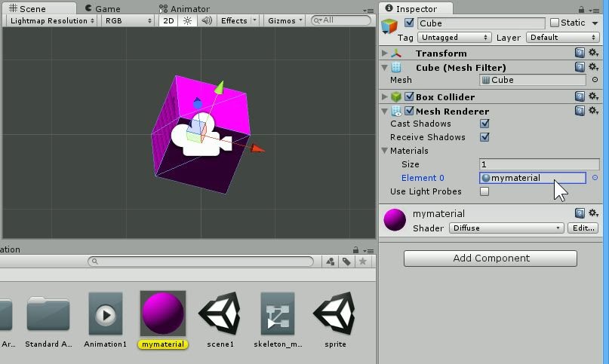The image size is (609, 364).
Task: Uncheck Receive Shadows option
Action: tap(484, 137)
